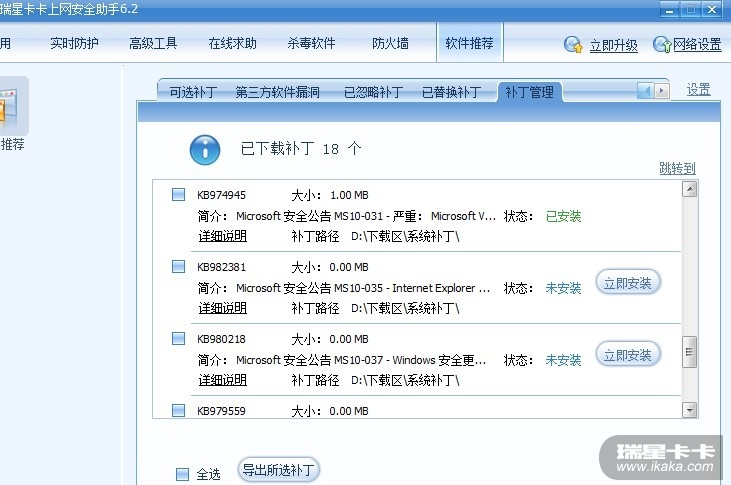Minimize the 瑞星卡卡 window

pyautogui.click(x=669, y=9)
